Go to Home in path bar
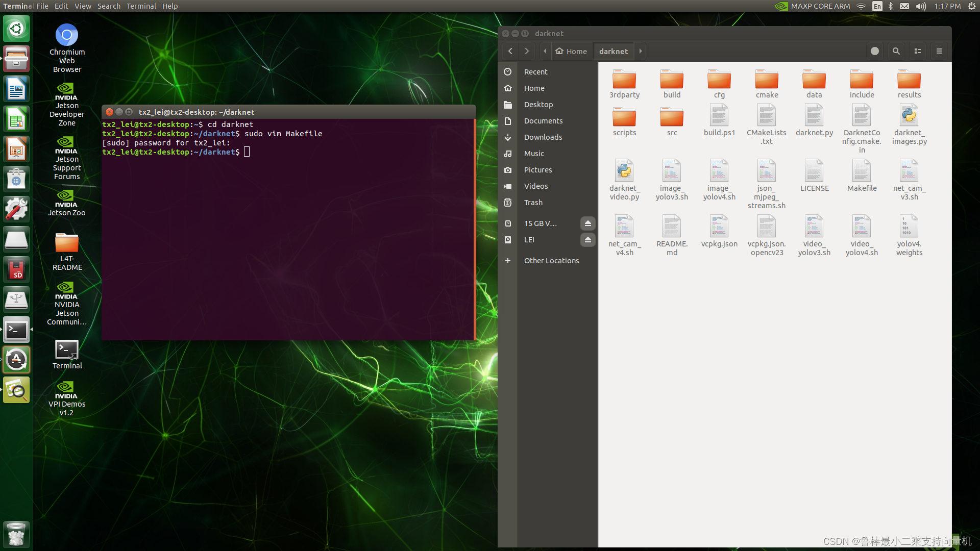The height and width of the screenshot is (551, 980). (x=571, y=51)
